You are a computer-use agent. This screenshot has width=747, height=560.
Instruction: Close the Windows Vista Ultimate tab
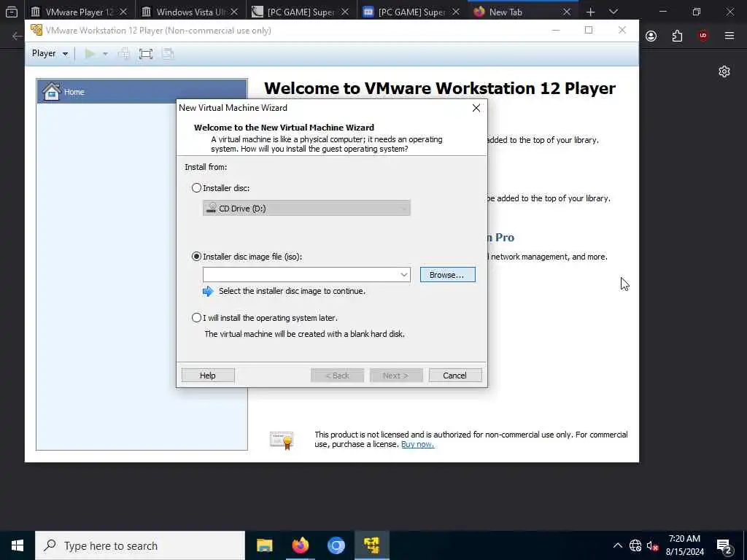pos(234,12)
